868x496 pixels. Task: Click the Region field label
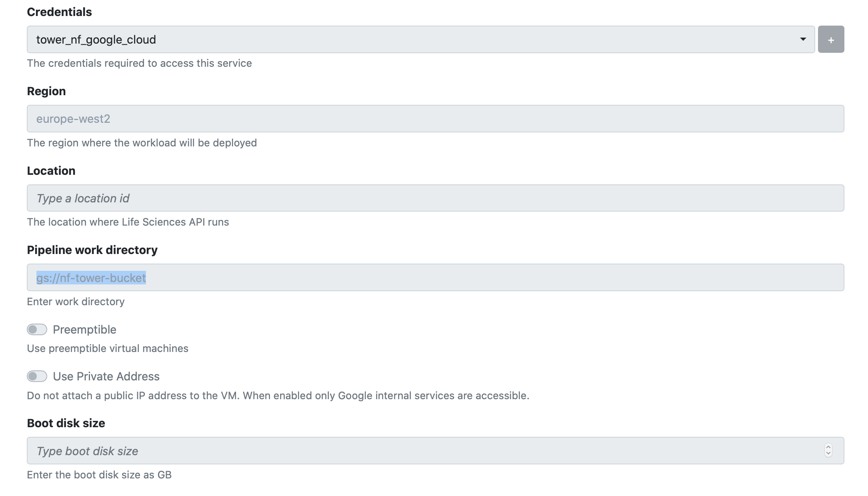click(46, 91)
